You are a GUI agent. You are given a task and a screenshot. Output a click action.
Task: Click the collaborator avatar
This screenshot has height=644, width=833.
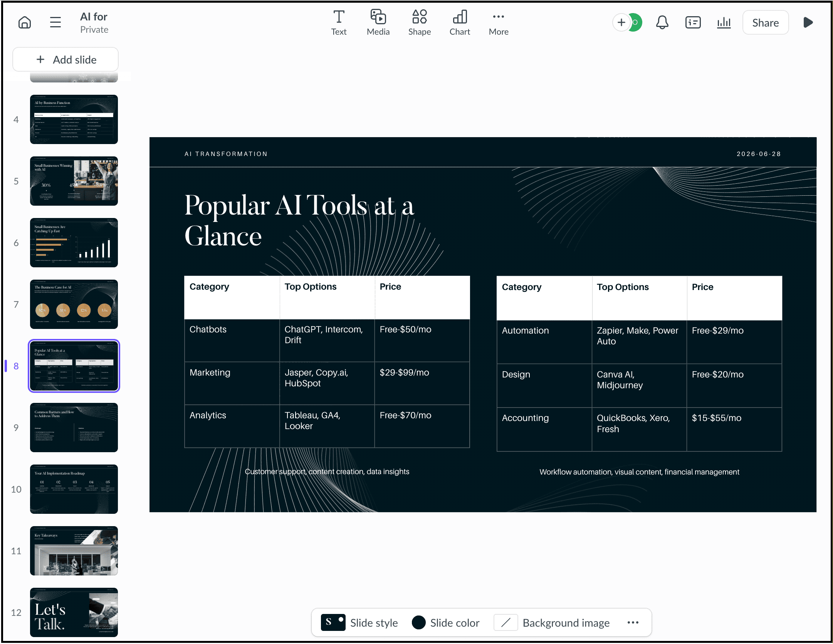tap(636, 22)
